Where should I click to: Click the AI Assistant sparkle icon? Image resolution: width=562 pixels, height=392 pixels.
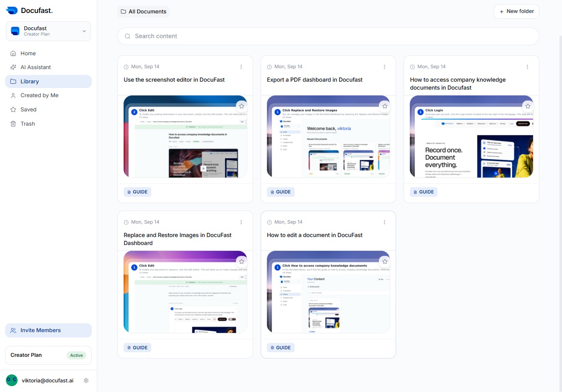pos(13,67)
